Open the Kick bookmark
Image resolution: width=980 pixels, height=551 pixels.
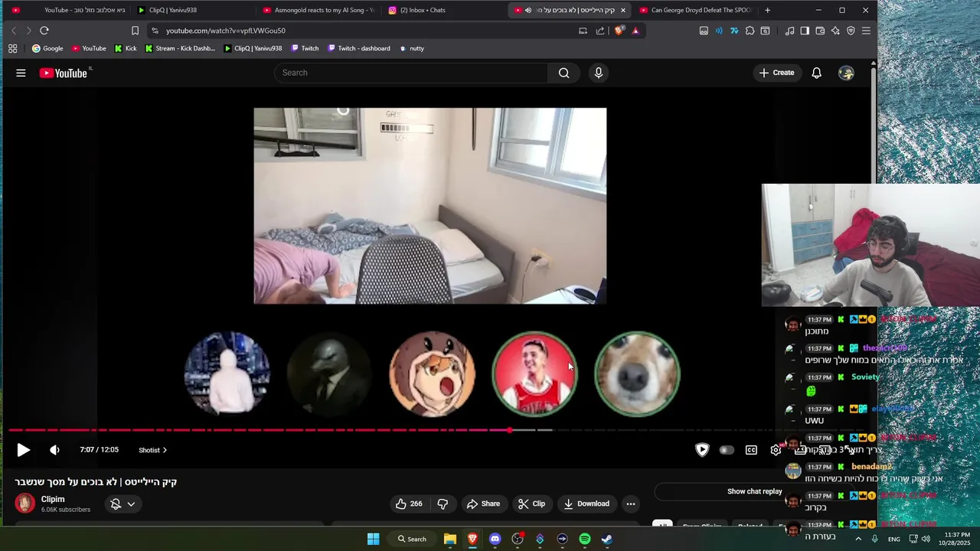point(126,48)
